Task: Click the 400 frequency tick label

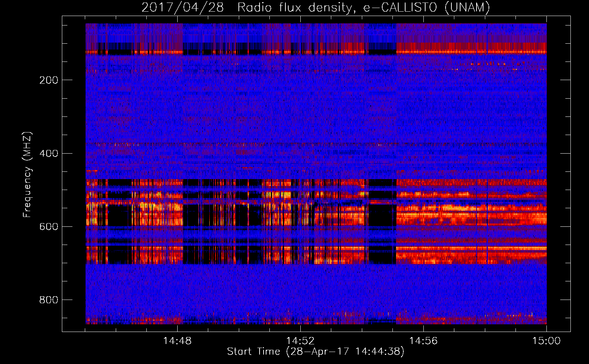Action: [49, 153]
